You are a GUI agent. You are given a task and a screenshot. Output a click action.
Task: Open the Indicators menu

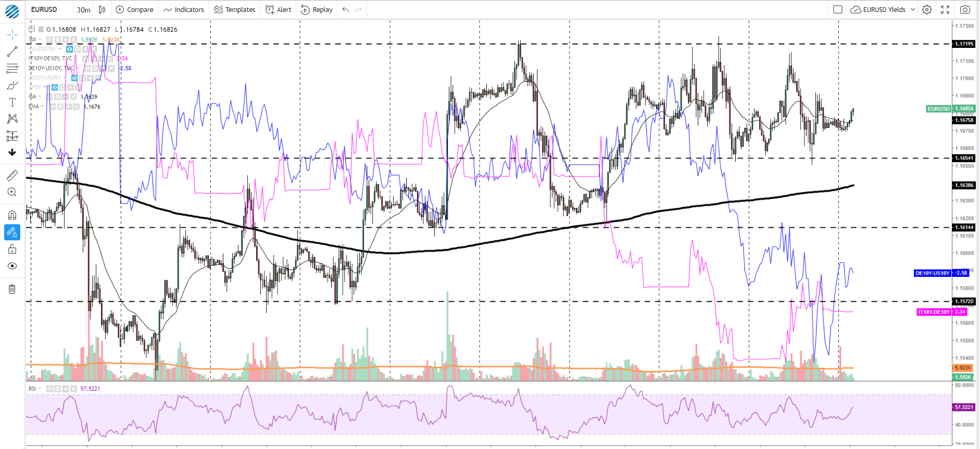coord(183,9)
